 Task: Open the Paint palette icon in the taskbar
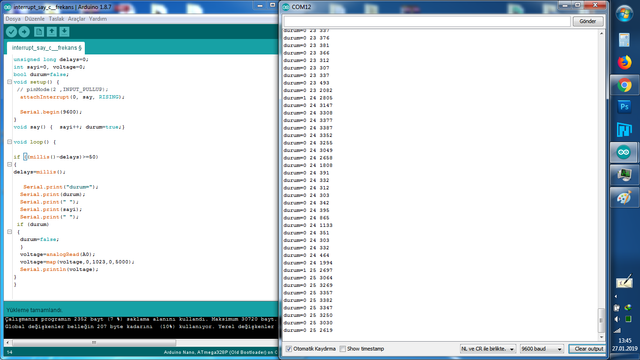[624, 198]
